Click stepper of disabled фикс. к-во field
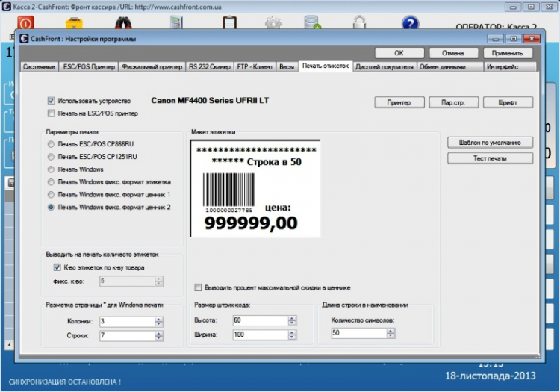Image resolution: width=560 pixels, height=392 pixels. [x=159, y=281]
